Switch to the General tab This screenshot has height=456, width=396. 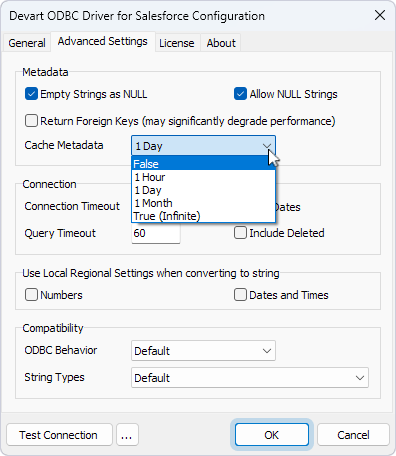pos(27,43)
